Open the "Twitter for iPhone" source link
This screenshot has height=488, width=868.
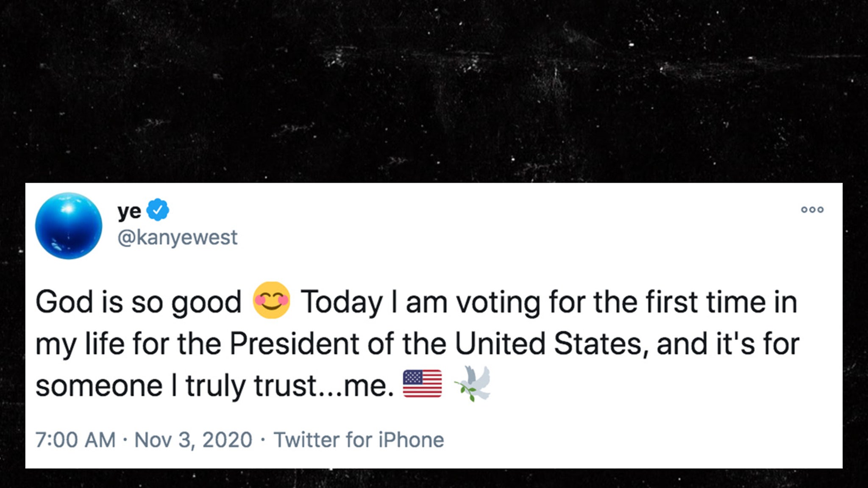click(359, 440)
